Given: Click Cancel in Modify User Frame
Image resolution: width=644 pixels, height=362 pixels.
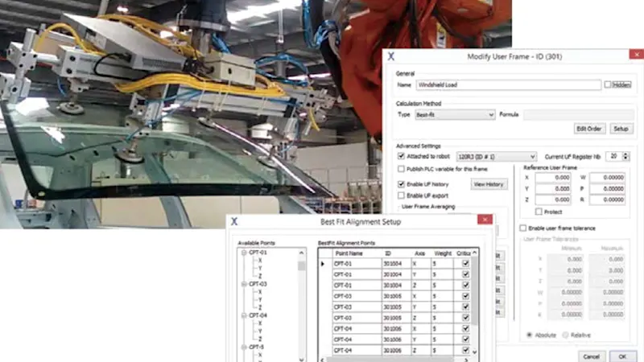Looking at the screenshot, I should click(592, 356).
